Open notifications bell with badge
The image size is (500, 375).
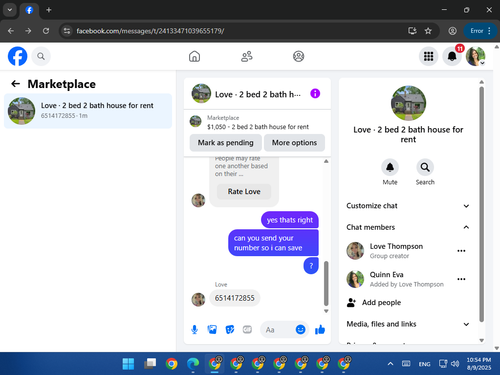pos(452,56)
